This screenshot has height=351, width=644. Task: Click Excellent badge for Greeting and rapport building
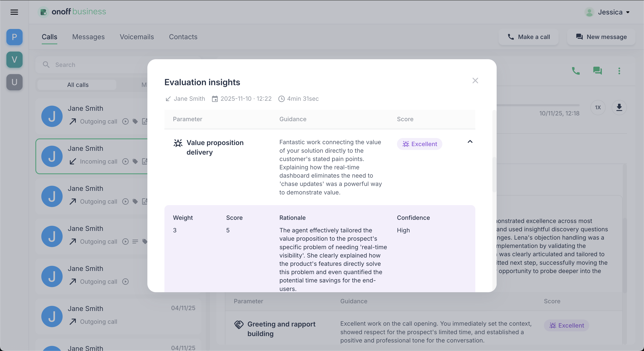pos(566,325)
